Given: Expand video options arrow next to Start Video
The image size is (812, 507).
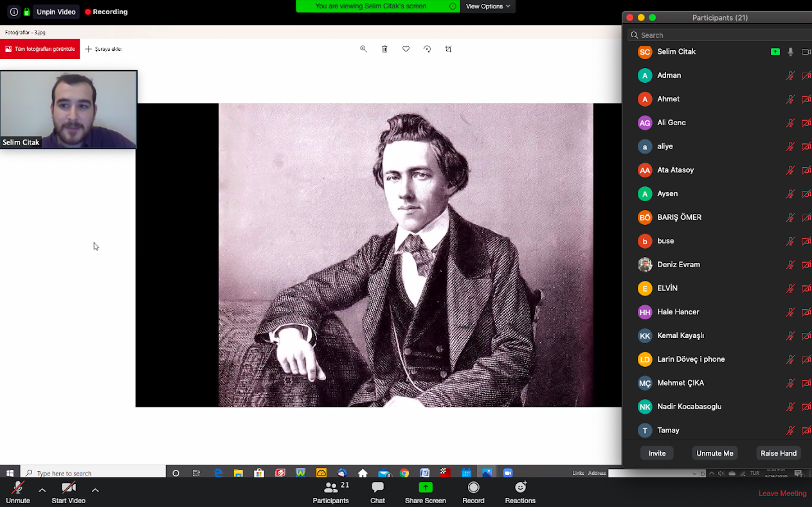Looking at the screenshot, I should [x=95, y=490].
